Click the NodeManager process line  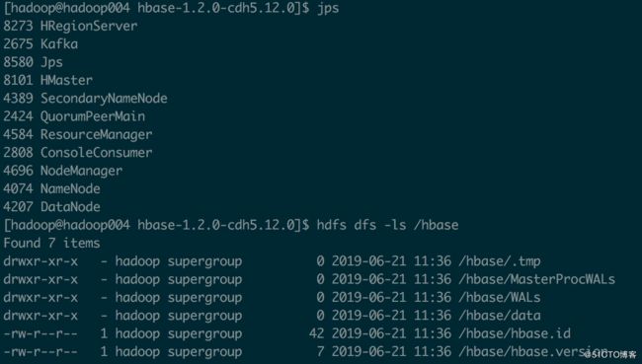click(x=62, y=171)
